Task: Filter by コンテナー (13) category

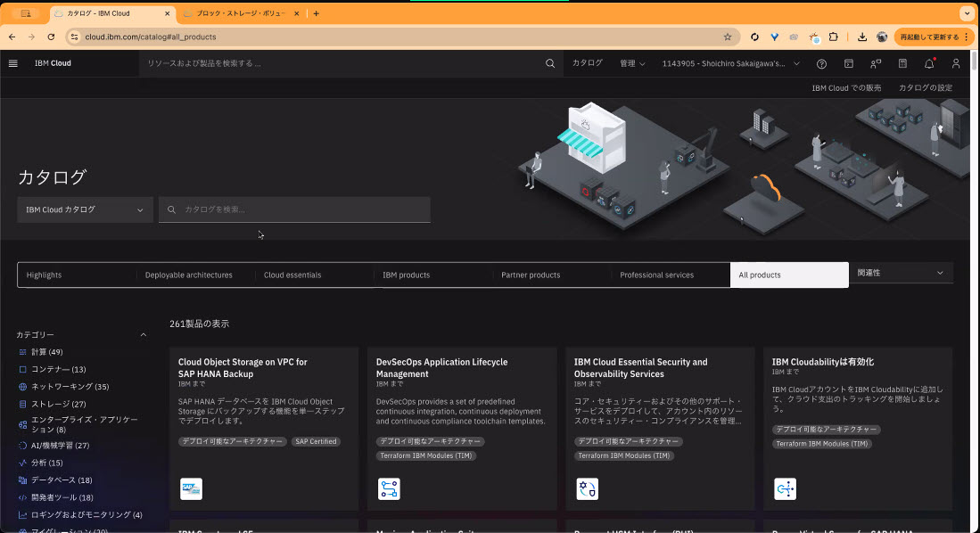Action: coord(59,370)
